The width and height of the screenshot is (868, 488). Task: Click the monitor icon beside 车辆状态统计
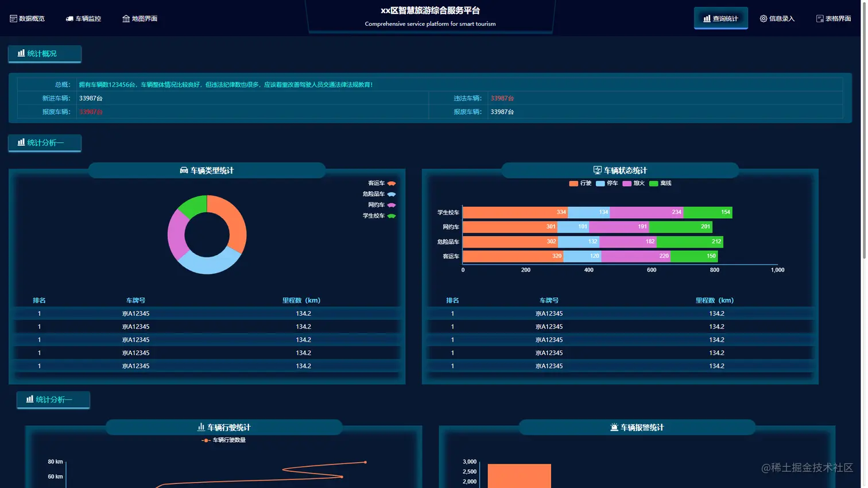point(597,170)
